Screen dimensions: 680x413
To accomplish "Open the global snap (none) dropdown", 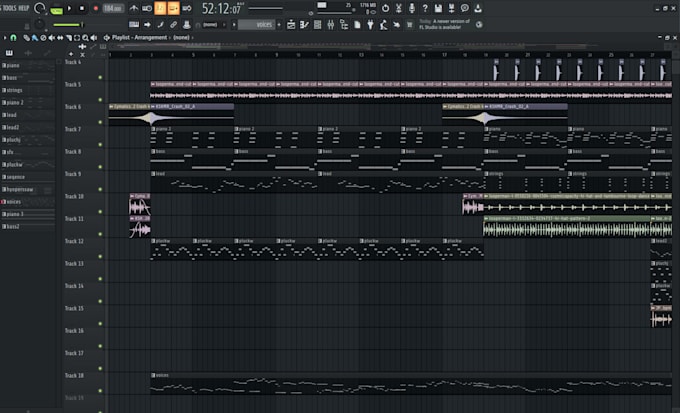I will [x=211, y=25].
